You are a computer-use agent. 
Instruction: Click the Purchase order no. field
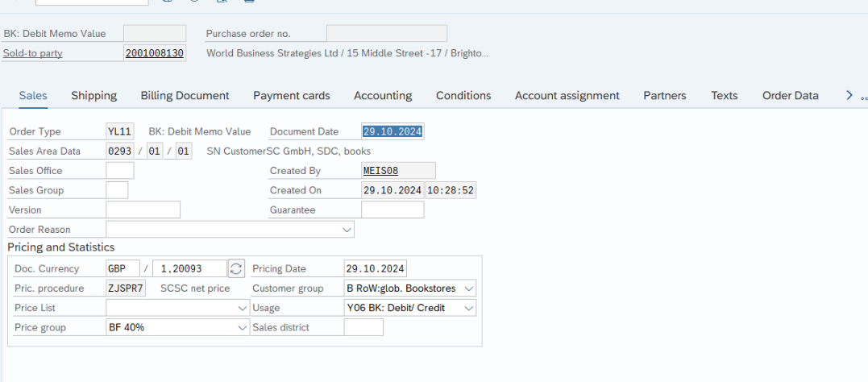click(386, 33)
